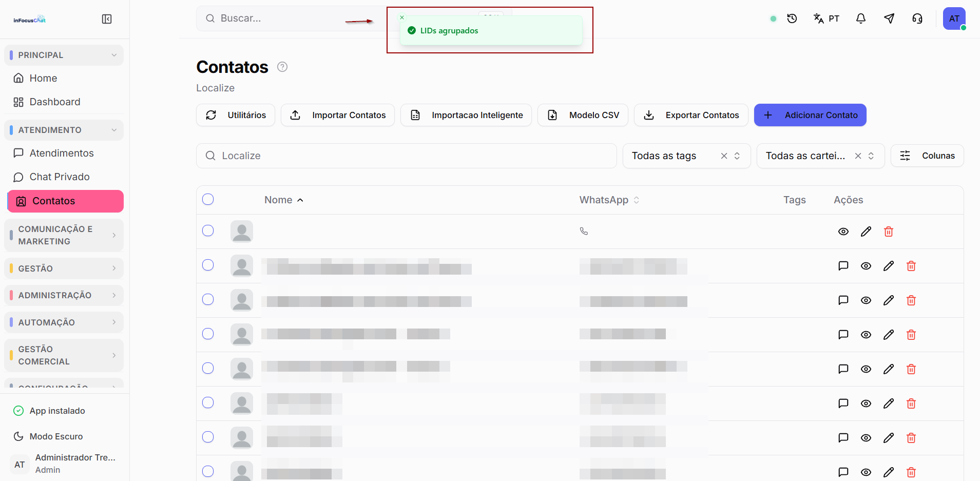Focus the Localize contact search field

pyautogui.click(x=406, y=156)
